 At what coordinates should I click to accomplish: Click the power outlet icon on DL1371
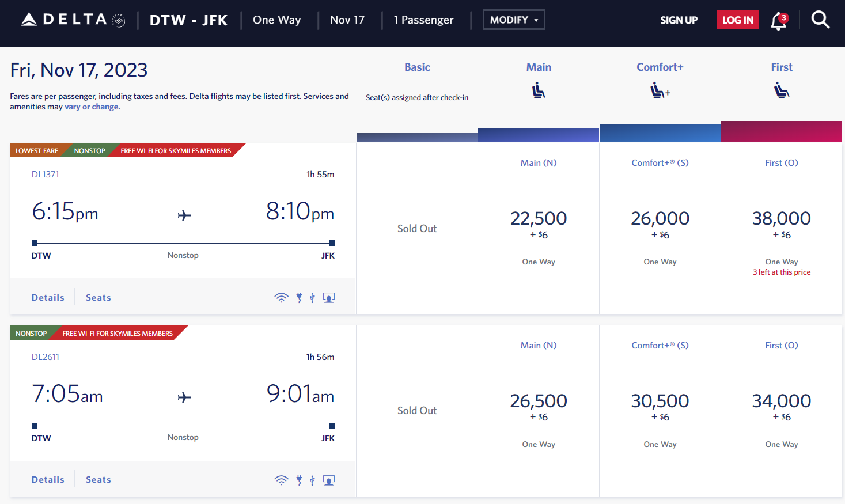point(298,297)
